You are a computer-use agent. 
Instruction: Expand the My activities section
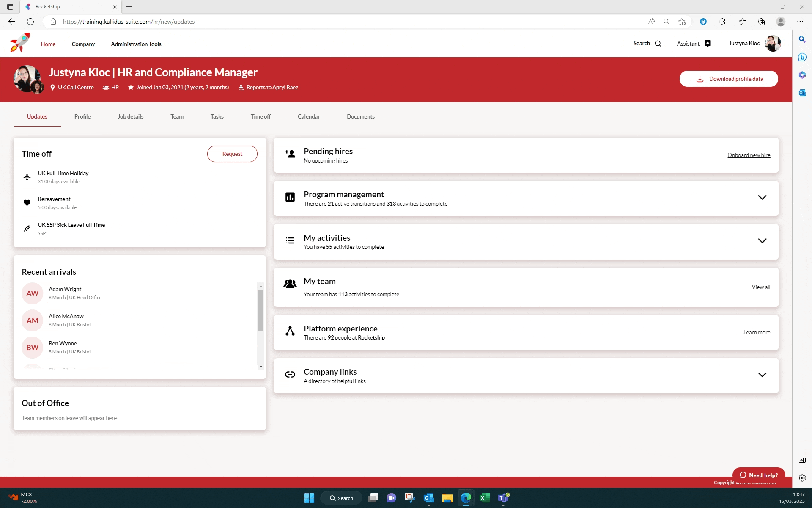coord(762,241)
